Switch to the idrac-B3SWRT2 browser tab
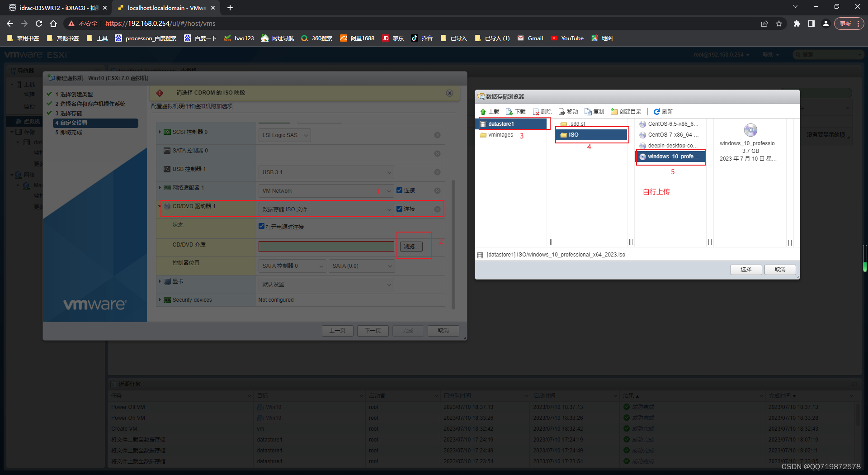 tap(58, 8)
